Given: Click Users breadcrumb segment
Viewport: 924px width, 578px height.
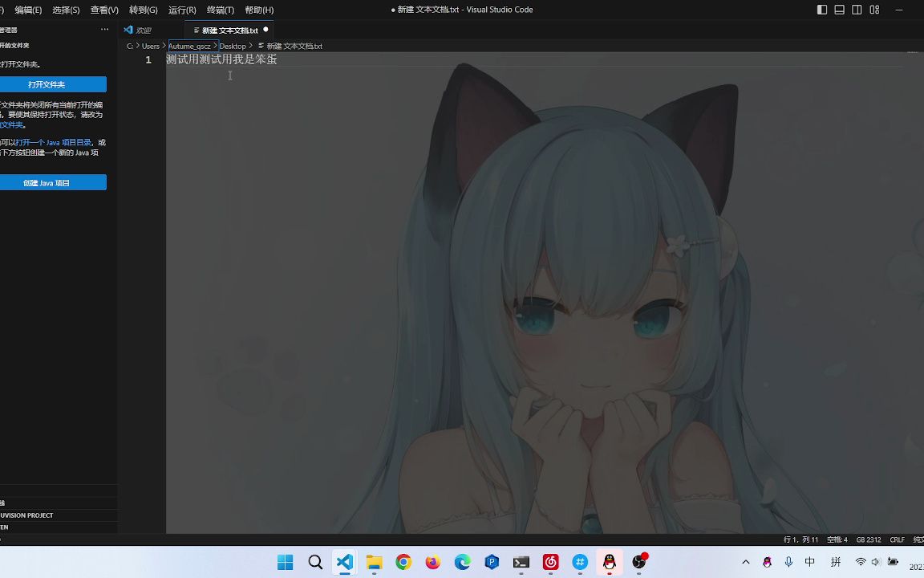Looking at the screenshot, I should click(x=150, y=46).
